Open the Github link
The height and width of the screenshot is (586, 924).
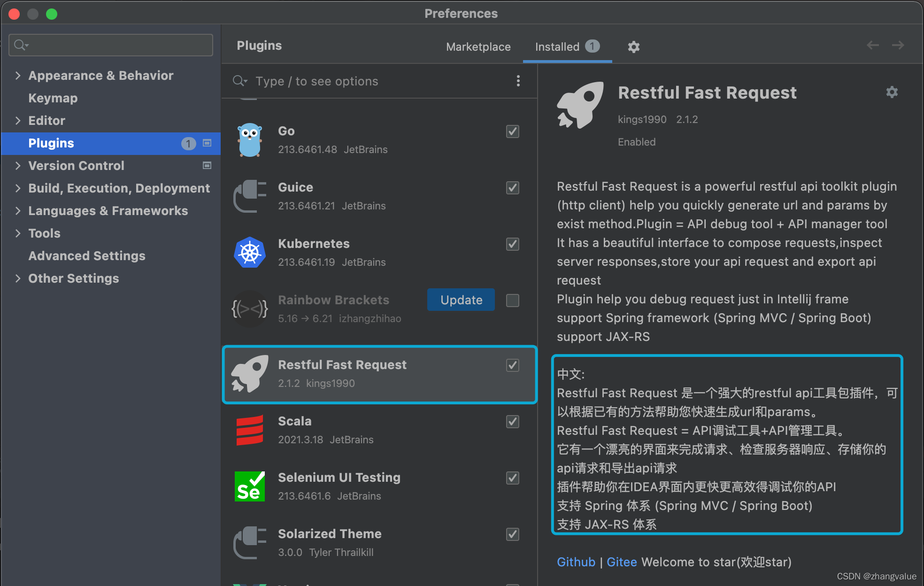[576, 562]
